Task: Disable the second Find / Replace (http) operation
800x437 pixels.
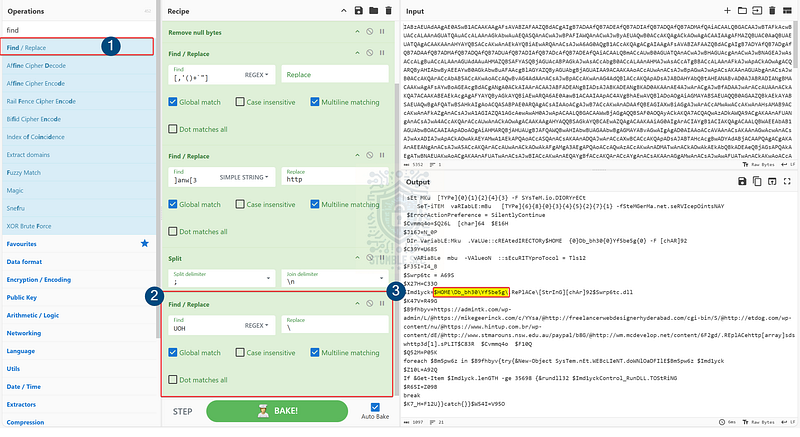Action: click(x=369, y=156)
